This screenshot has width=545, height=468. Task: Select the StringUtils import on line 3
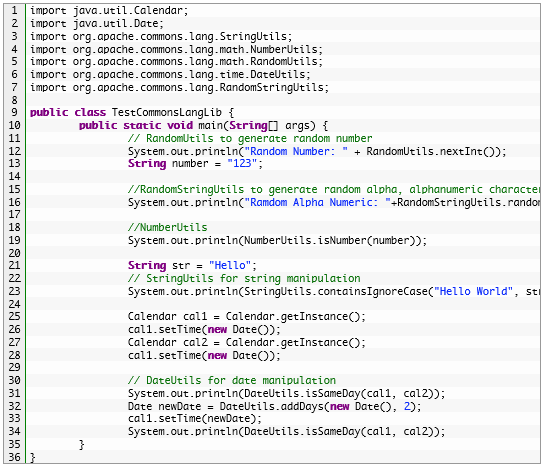pyautogui.click(x=161, y=36)
